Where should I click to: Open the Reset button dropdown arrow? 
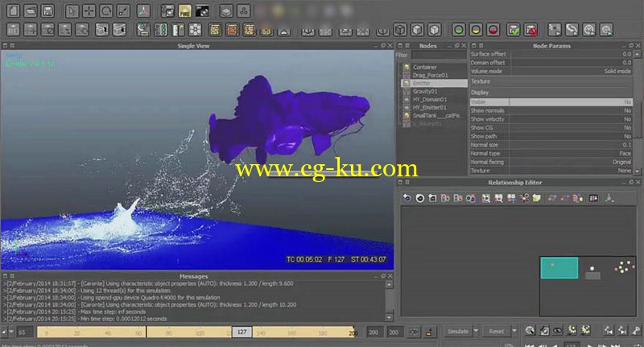(514, 332)
